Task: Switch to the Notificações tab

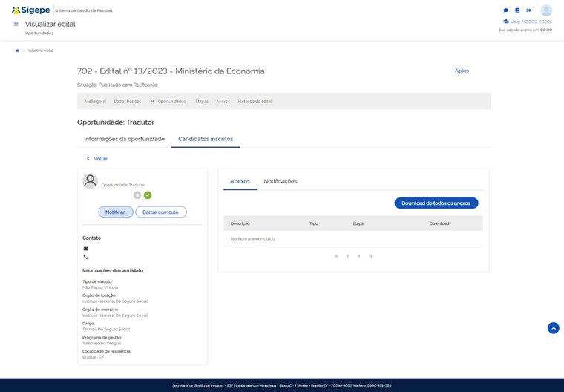Action: [281, 181]
